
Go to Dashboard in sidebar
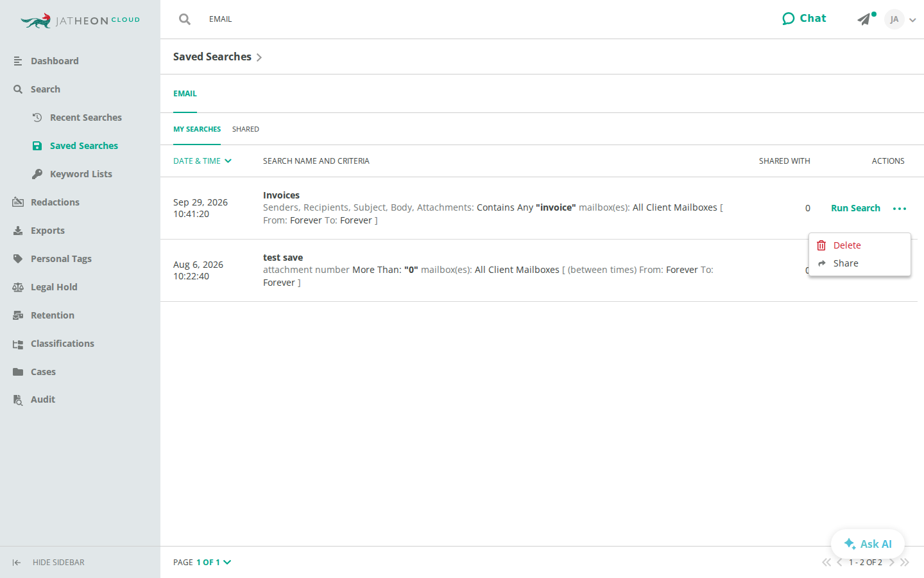coord(55,61)
